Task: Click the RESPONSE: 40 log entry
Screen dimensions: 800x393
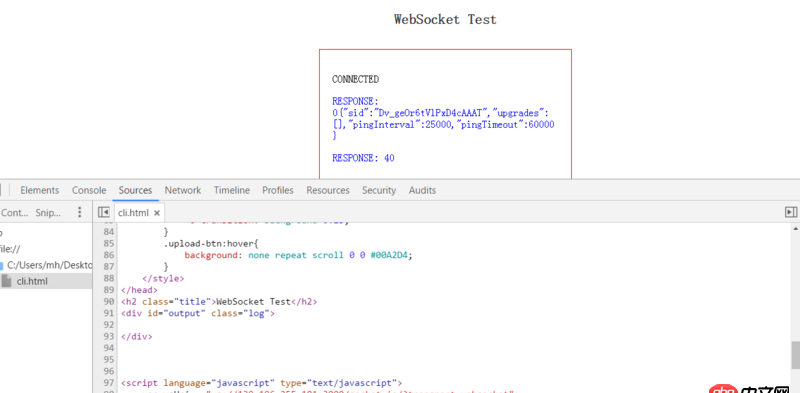Action: pos(363,158)
